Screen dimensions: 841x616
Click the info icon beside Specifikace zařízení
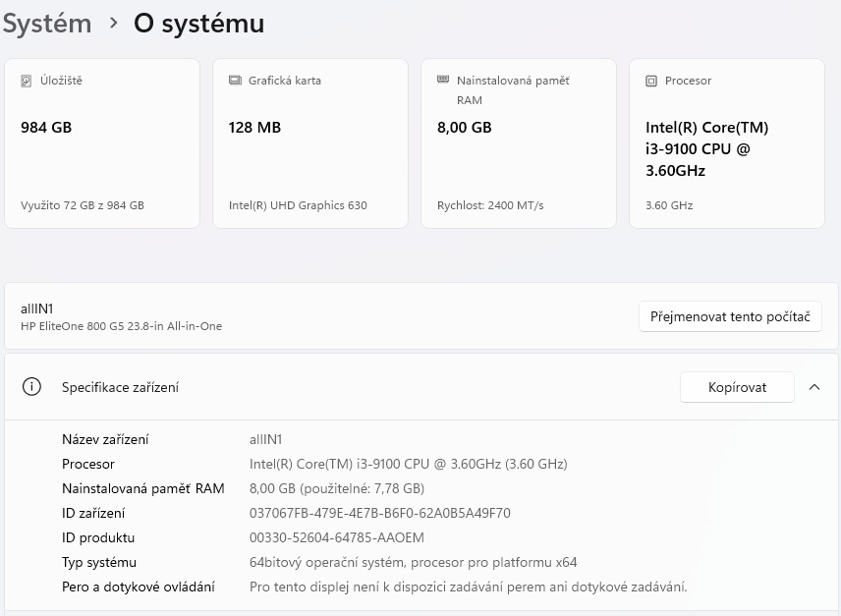coord(31,387)
